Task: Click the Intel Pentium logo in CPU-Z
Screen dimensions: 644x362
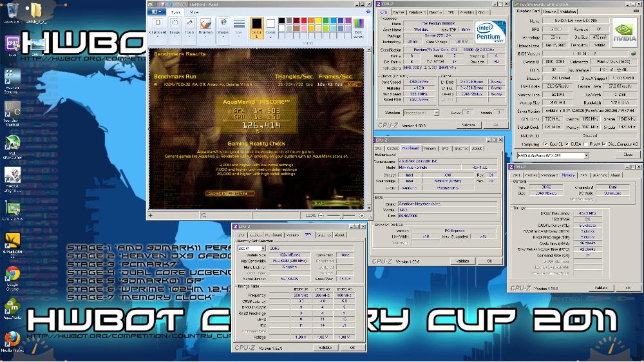Action: tap(489, 33)
